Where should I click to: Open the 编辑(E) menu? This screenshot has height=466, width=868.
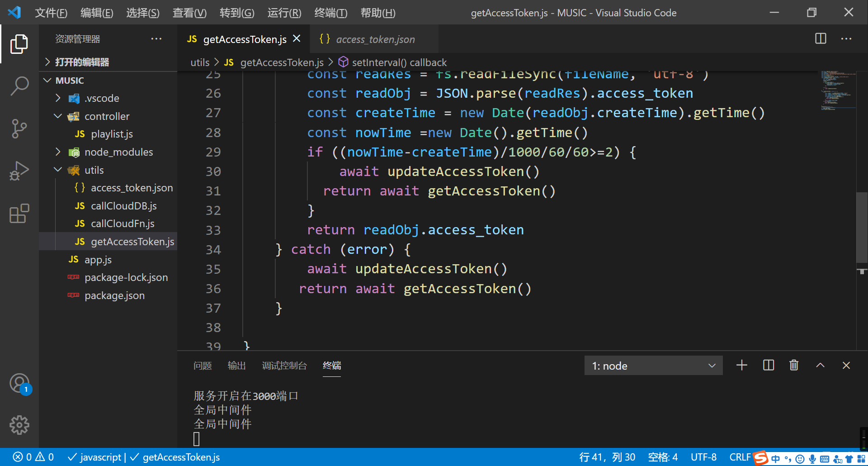97,13
